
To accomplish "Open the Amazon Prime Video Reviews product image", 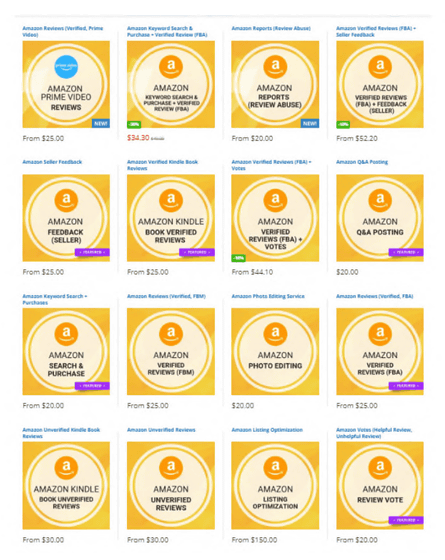I will point(66,84).
